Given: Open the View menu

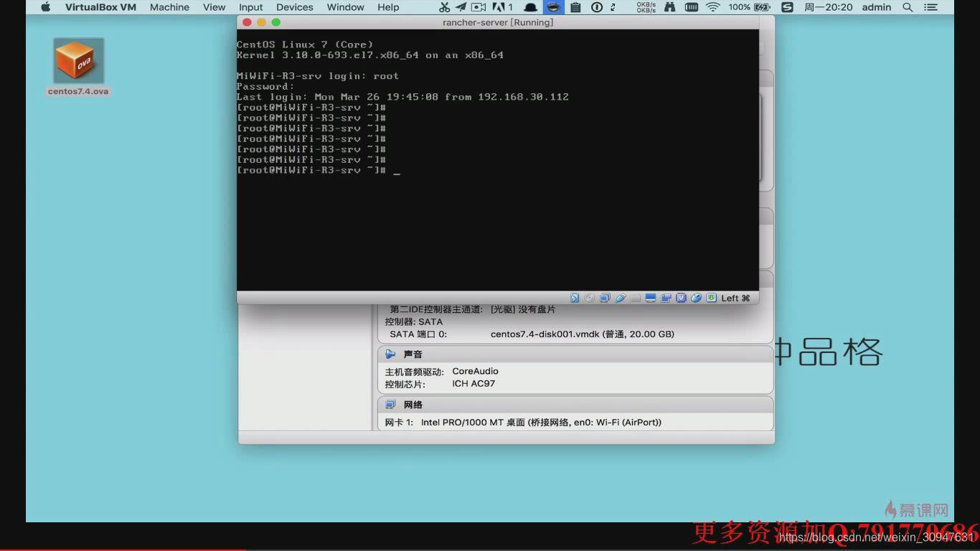Looking at the screenshot, I should point(214,7).
